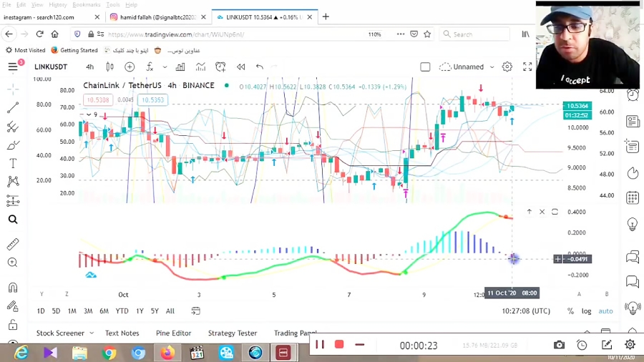Change the 4h timeframe interval

point(89,67)
